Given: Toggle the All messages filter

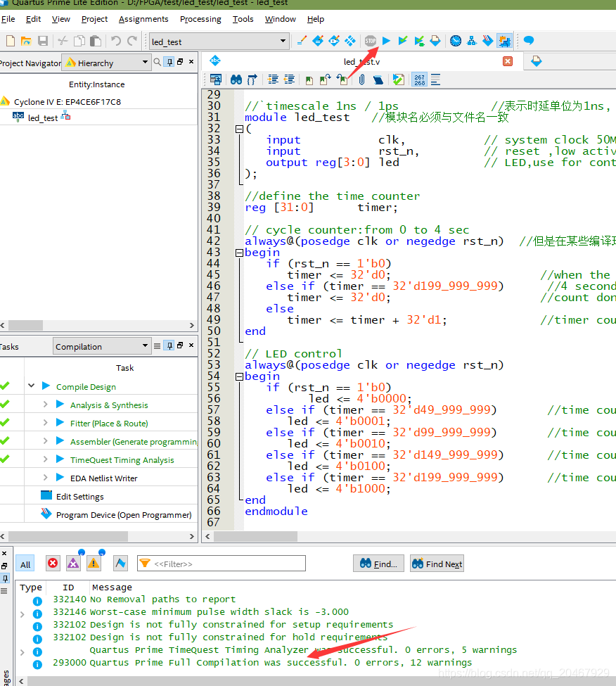Looking at the screenshot, I should click(25, 564).
